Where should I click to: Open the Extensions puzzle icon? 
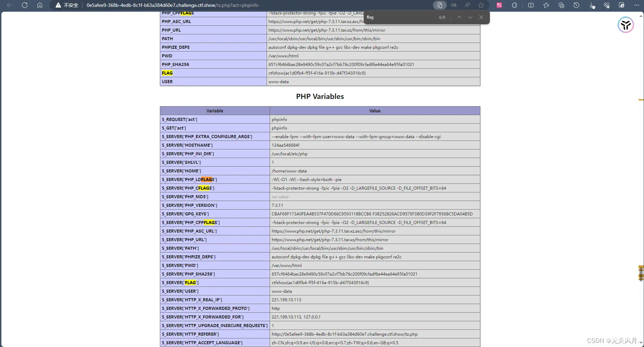click(514, 5)
